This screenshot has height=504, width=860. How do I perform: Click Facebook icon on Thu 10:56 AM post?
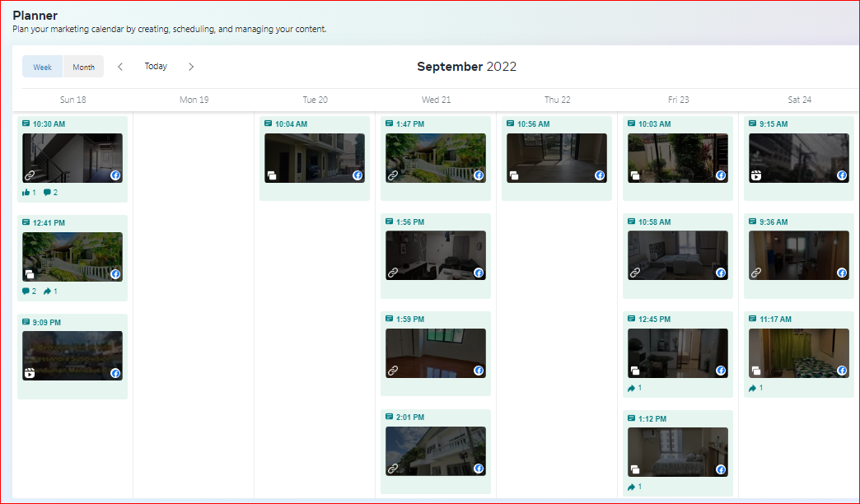click(x=600, y=175)
